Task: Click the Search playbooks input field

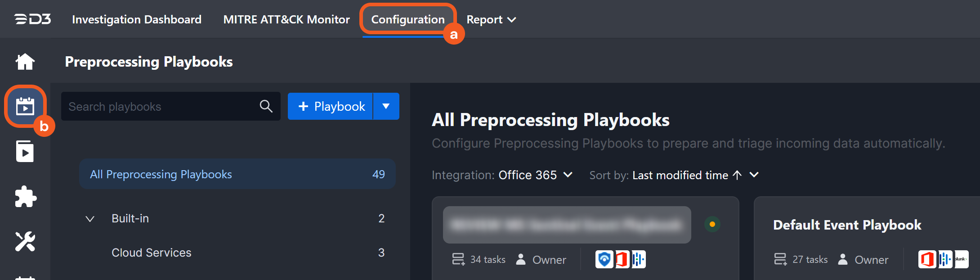Action: coord(160,106)
